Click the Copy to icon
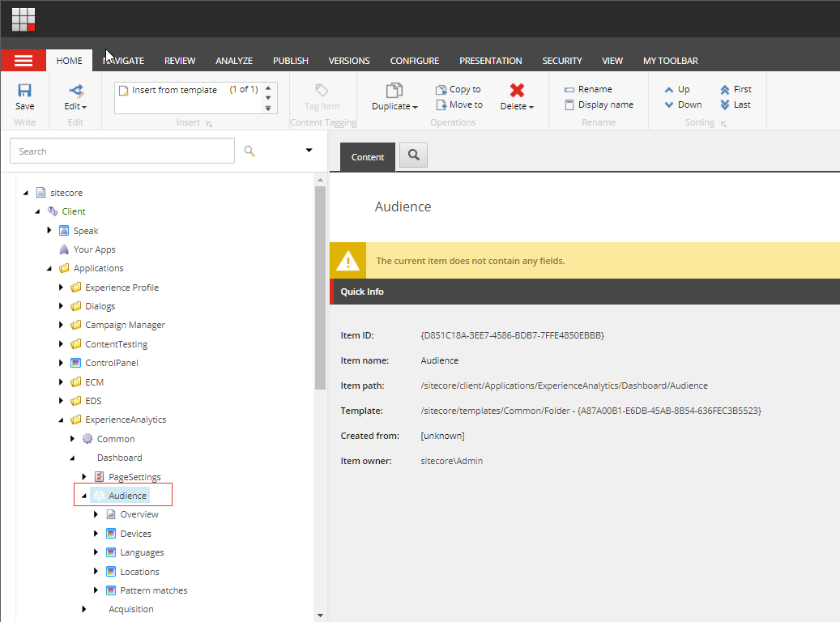 pos(441,89)
